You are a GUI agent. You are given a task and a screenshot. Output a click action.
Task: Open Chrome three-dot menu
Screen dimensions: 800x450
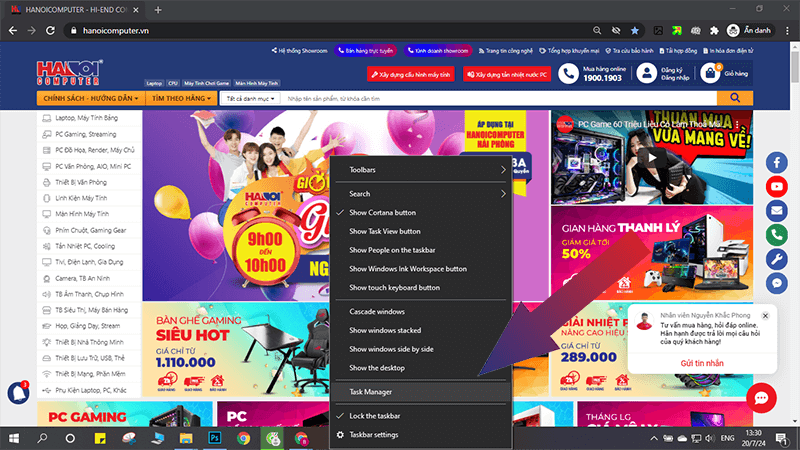click(x=788, y=31)
